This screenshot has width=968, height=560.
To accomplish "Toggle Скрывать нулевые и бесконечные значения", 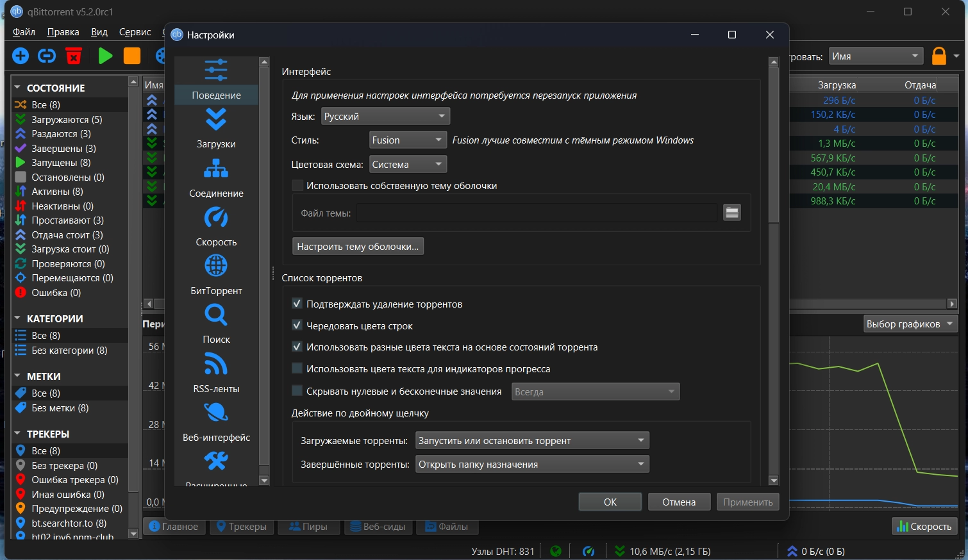I will click(297, 391).
